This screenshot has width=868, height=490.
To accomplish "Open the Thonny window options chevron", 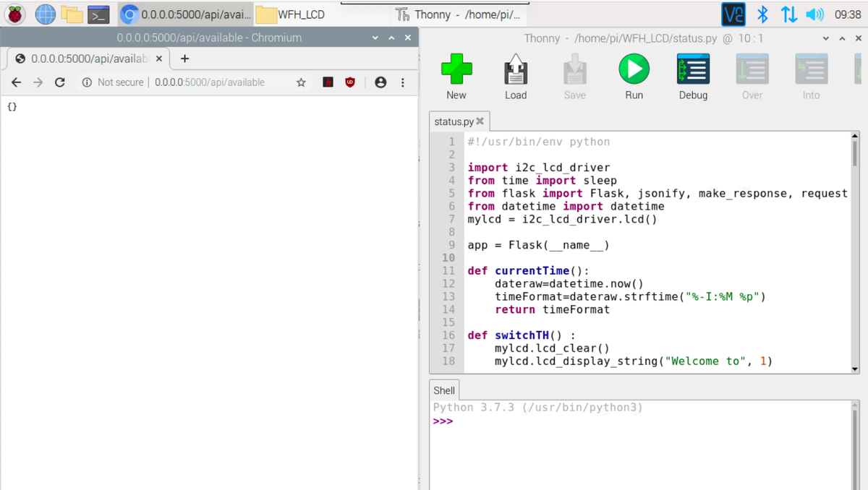I will coord(825,38).
